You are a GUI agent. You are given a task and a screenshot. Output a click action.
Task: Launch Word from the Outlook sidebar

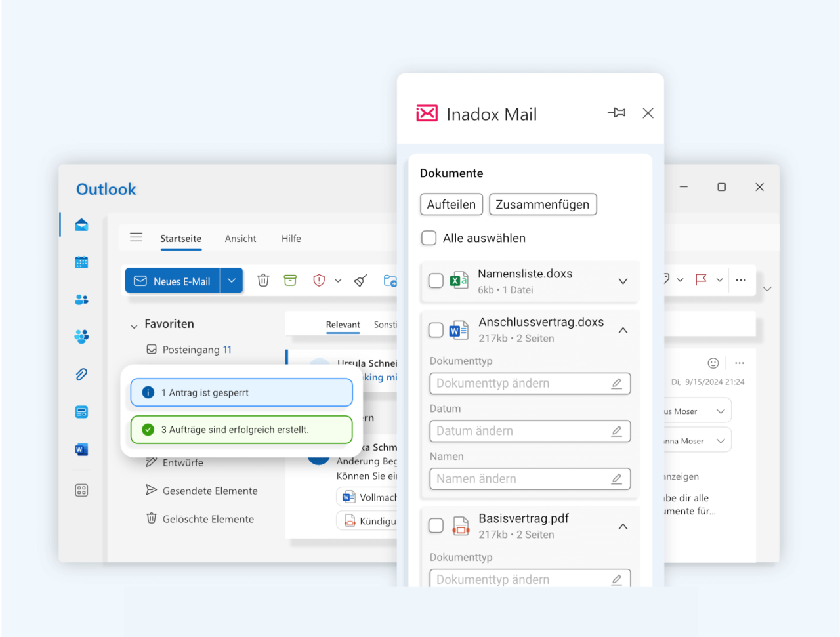[x=81, y=449]
